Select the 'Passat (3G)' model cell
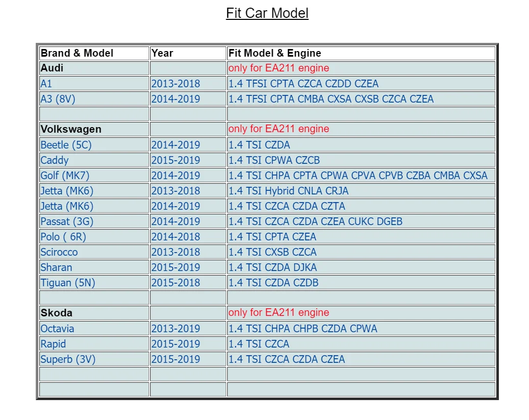 pos(94,221)
